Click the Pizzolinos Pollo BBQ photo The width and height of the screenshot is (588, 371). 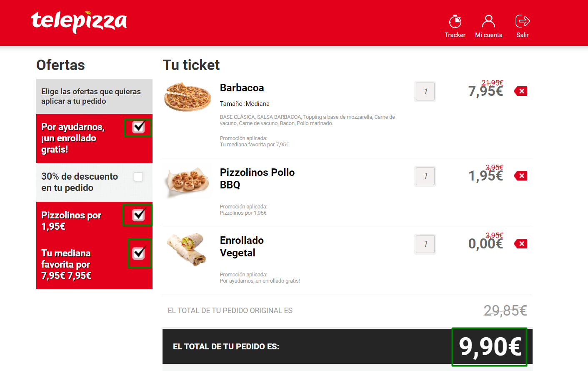pyautogui.click(x=187, y=181)
